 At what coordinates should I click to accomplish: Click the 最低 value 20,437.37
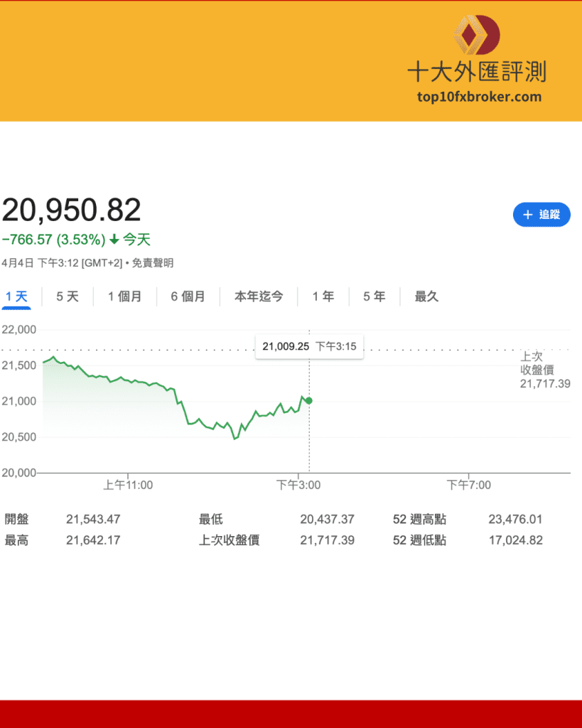click(327, 519)
